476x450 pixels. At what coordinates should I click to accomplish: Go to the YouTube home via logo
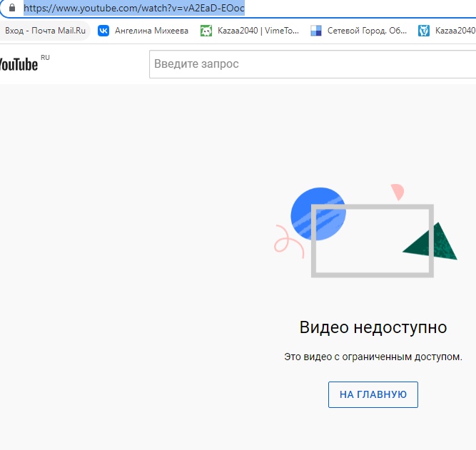19,64
